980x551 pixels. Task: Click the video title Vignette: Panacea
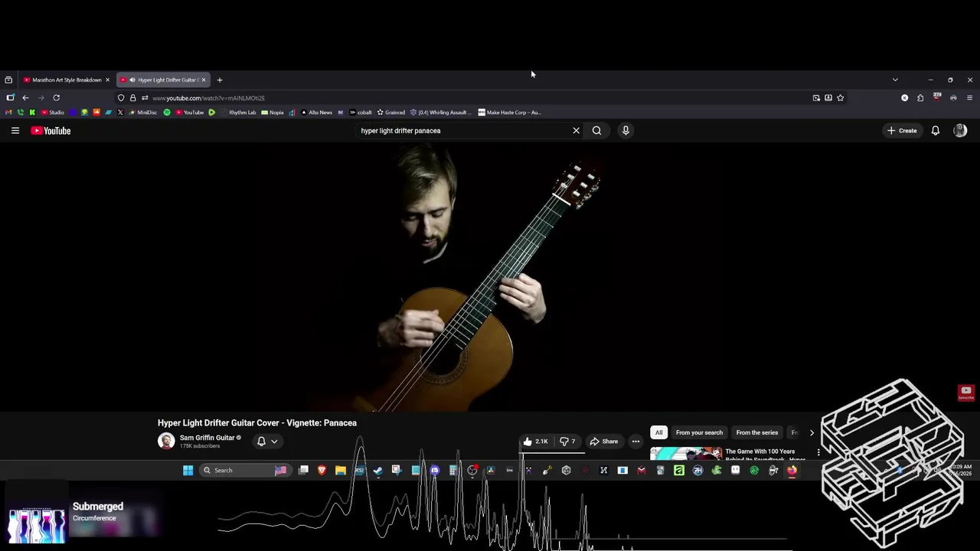(x=257, y=422)
